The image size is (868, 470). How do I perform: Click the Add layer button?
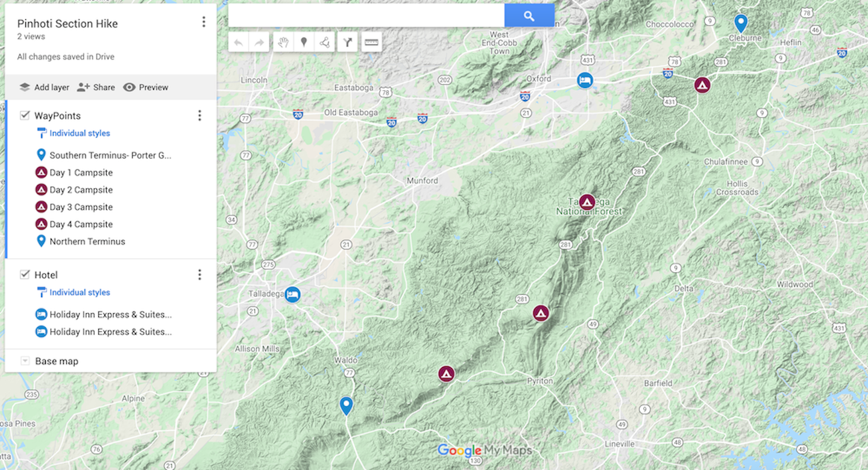[43, 87]
